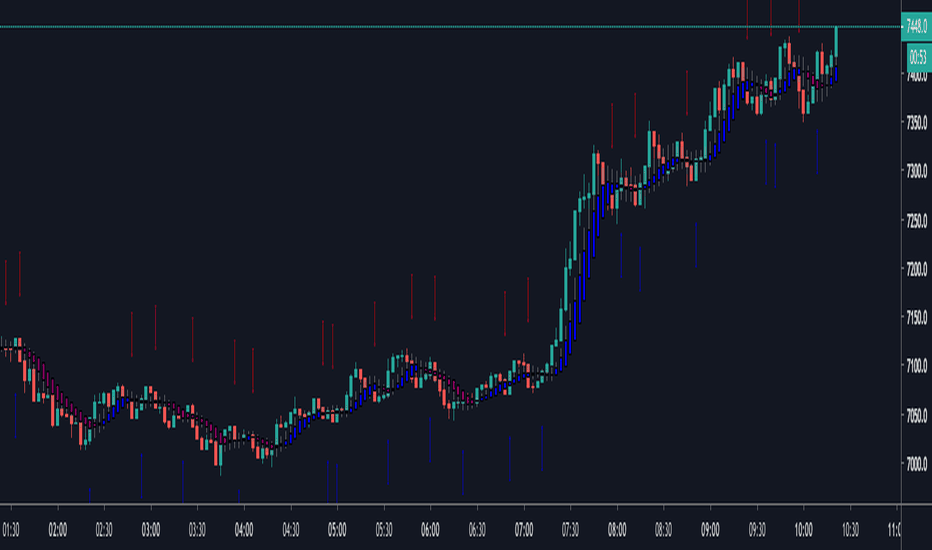932x550 pixels.
Task: Click the 04:30 time axis label
Action: [x=291, y=530]
